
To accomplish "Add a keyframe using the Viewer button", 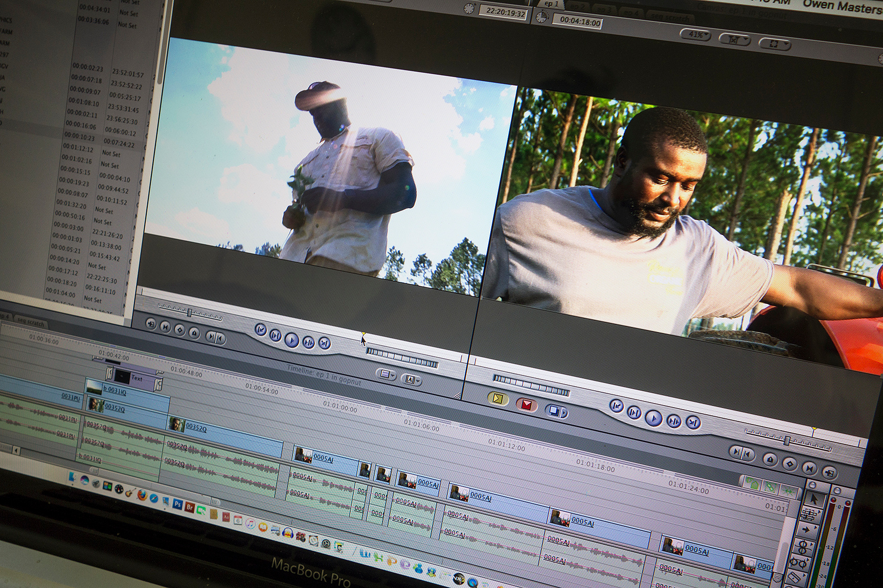I will pyautogui.click(x=179, y=330).
